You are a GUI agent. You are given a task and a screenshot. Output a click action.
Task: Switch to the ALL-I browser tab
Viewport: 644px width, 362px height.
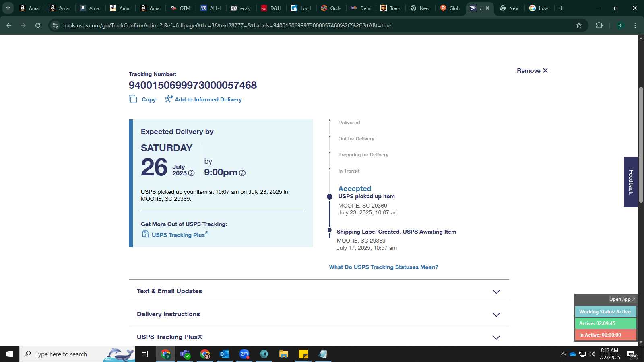click(211, 8)
